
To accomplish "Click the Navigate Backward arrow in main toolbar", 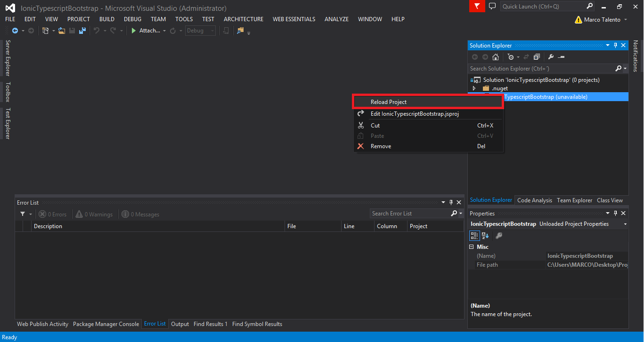I will point(15,31).
